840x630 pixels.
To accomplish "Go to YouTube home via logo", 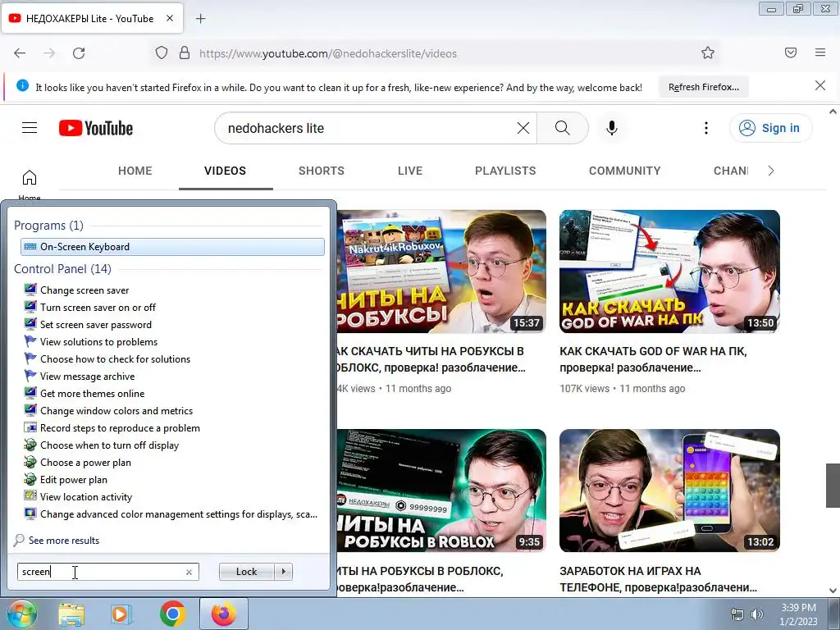I will coord(96,128).
